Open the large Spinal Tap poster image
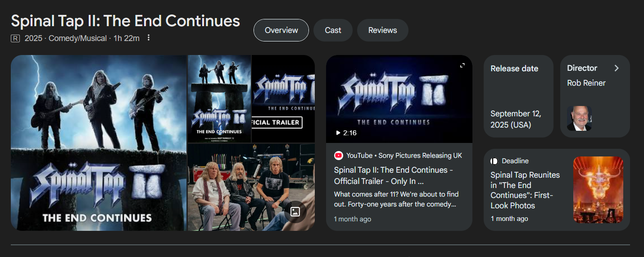Screen dimensions: 644x257 click(x=99, y=143)
